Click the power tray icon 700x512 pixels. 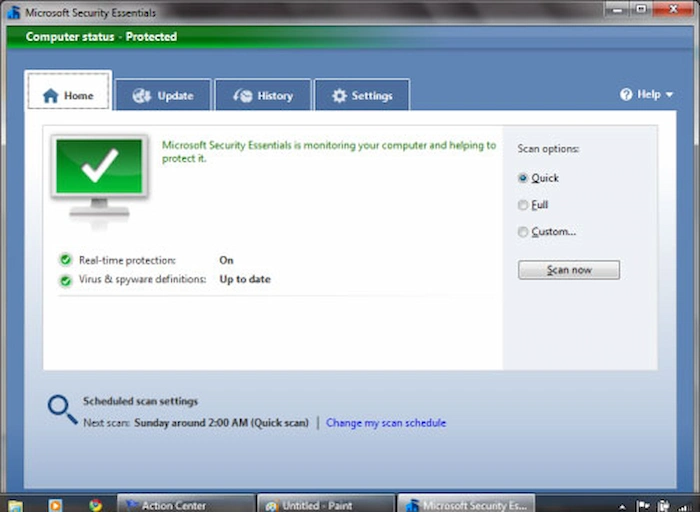664,506
